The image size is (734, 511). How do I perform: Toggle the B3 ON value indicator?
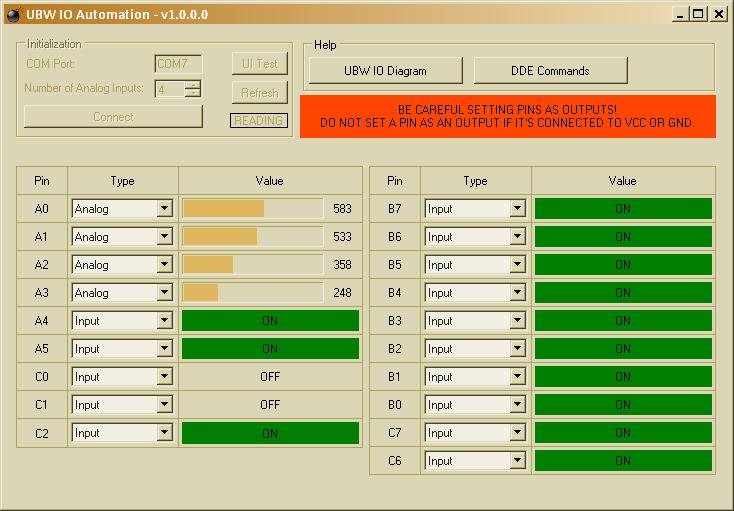623,321
